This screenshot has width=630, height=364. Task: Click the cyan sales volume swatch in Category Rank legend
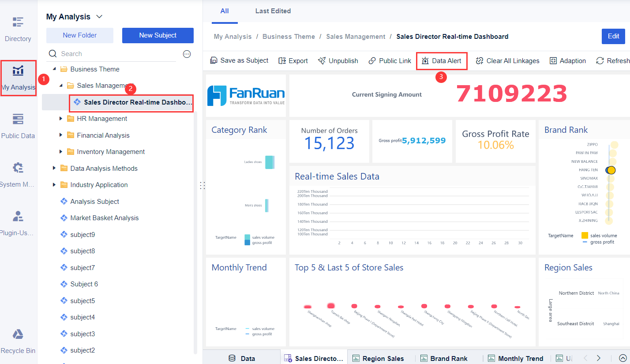[247, 237]
